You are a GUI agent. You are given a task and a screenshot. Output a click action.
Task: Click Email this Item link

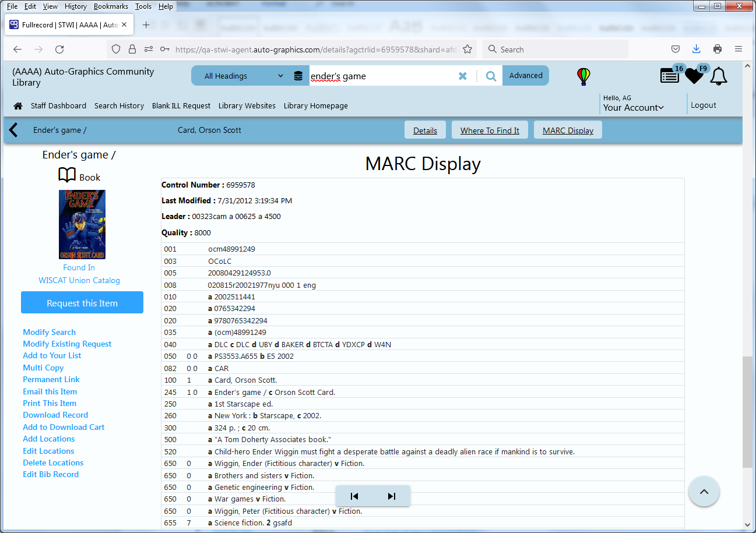pyautogui.click(x=50, y=391)
